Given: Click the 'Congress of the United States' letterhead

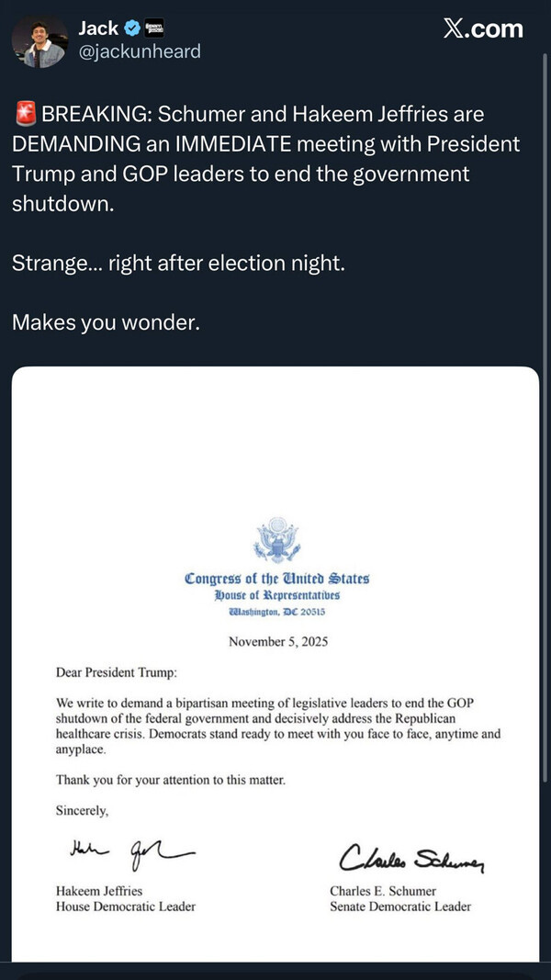Looking at the screenshot, I should click(x=276, y=579).
